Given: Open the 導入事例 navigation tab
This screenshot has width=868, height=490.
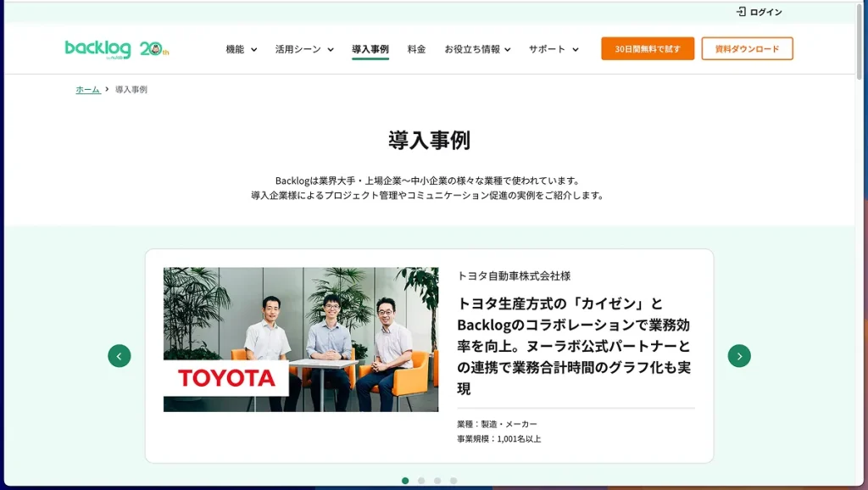Looking at the screenshot, I should click(x=370, y=49).
